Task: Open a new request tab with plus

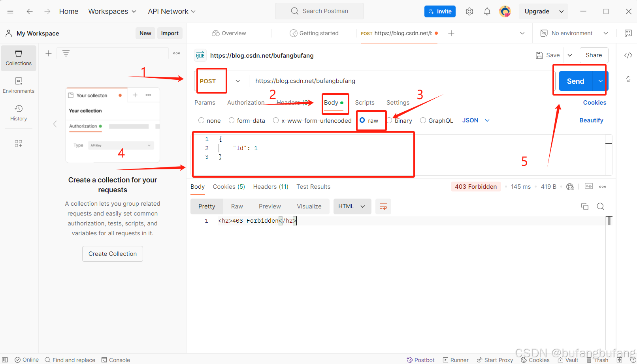Action: click(x=451, y=33)
